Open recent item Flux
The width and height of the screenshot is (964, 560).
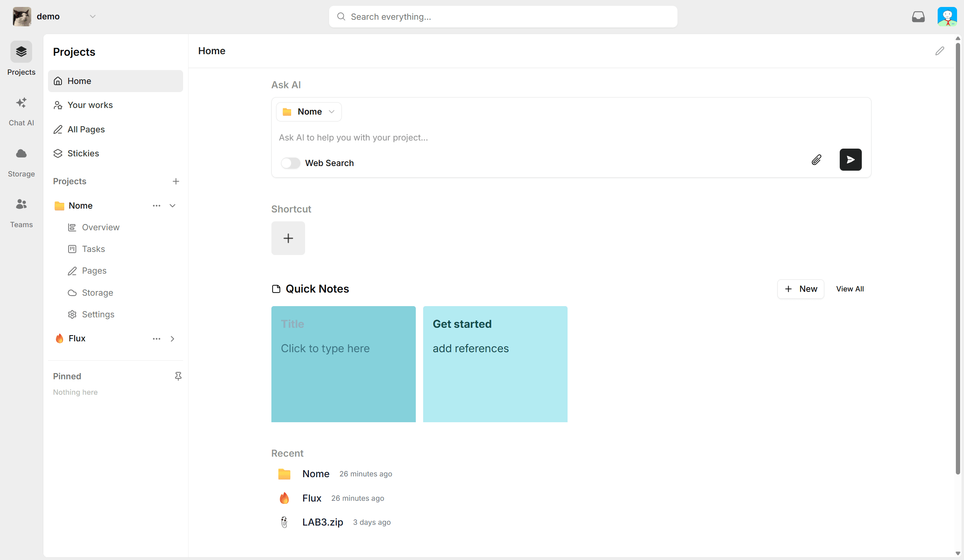(x=312, y=498)
